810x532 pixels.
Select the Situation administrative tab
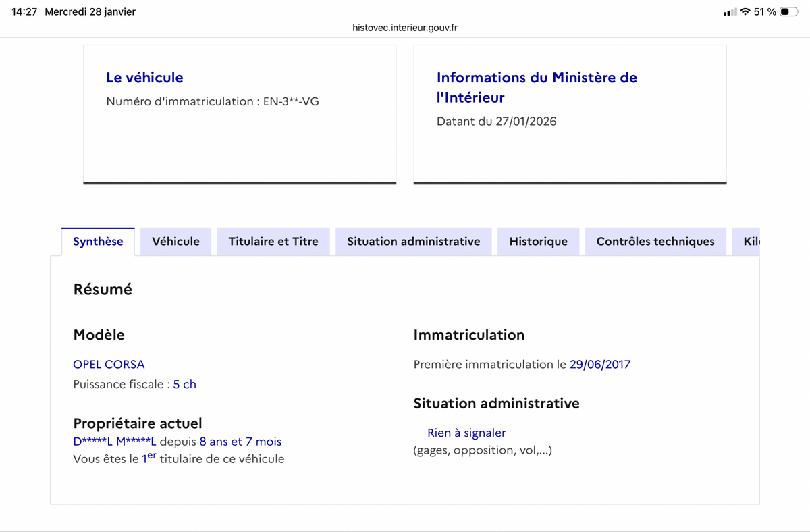(x=413, y=241)
